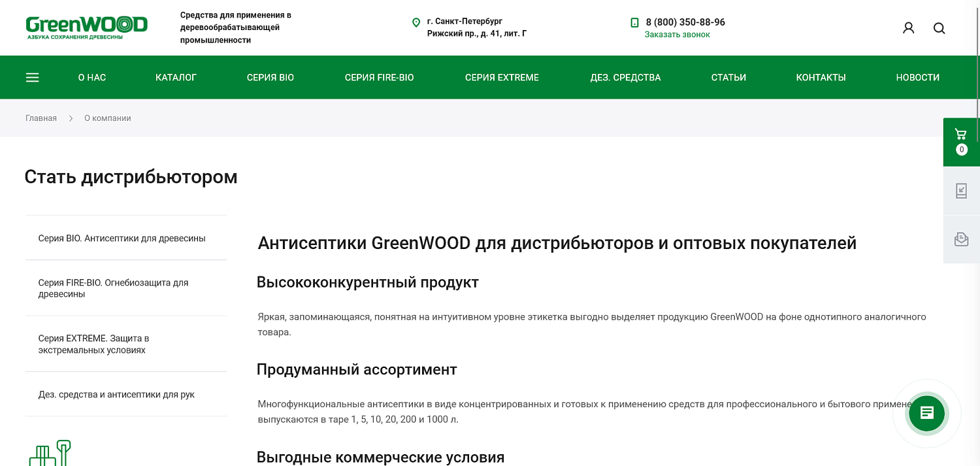Open the КАТАЛОГ menu item
This screenshot has height=466, width=980.
pos(176,77)
